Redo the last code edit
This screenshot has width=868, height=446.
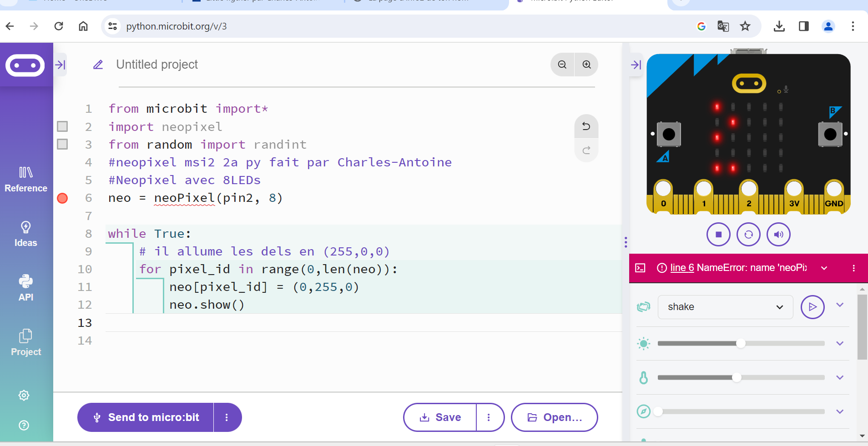(586, 150)
